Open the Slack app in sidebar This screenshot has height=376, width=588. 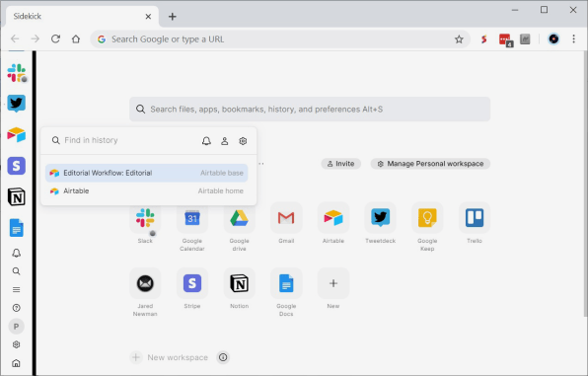[16, 72]
